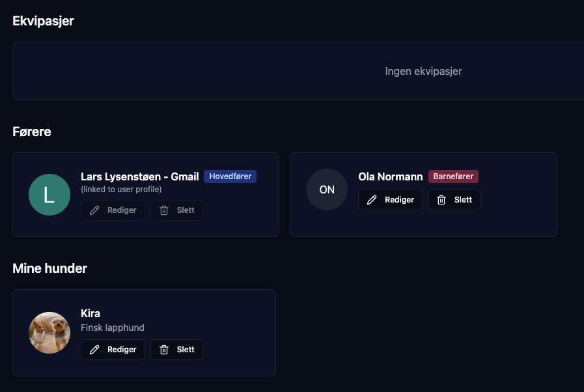Click the trash icon for Ola Normann
This screenshot has width=584, height=392.
[441, 200]
